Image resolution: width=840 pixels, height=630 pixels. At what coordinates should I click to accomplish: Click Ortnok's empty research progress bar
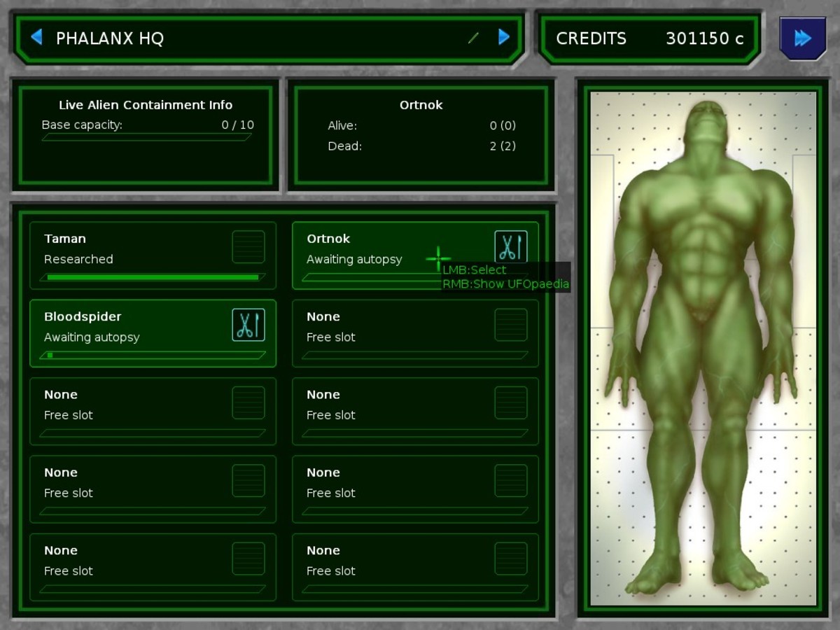coord(415,277)
